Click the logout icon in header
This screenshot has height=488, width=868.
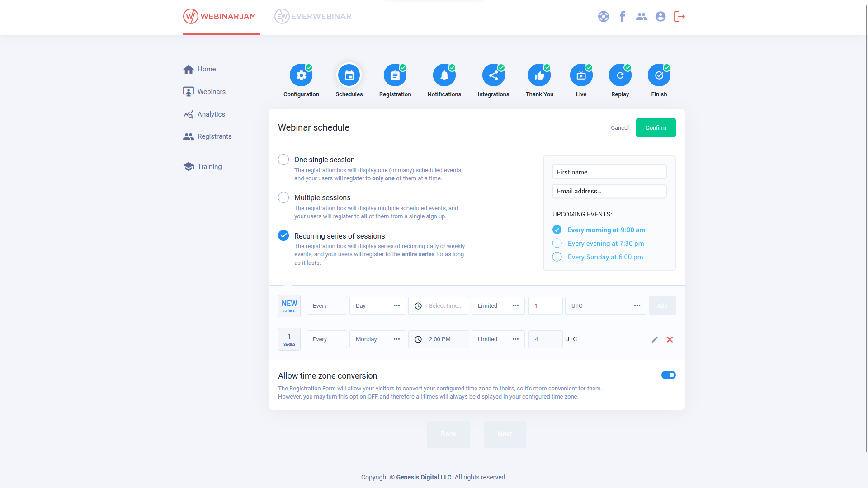click(679, 17)
